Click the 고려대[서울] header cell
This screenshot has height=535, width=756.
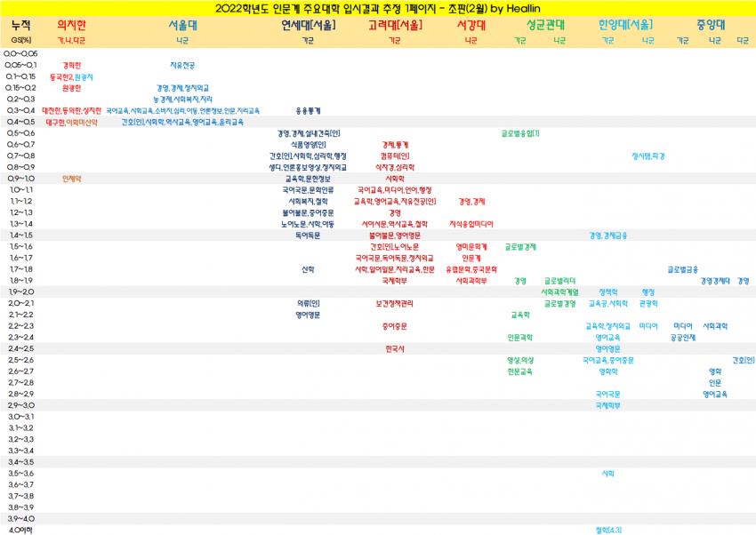[395, 26]
